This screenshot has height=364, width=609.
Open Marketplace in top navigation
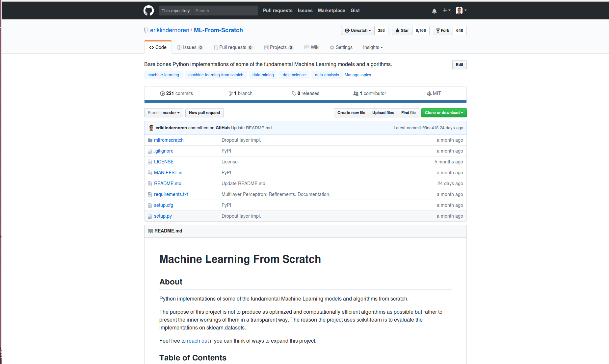(331, 11)
